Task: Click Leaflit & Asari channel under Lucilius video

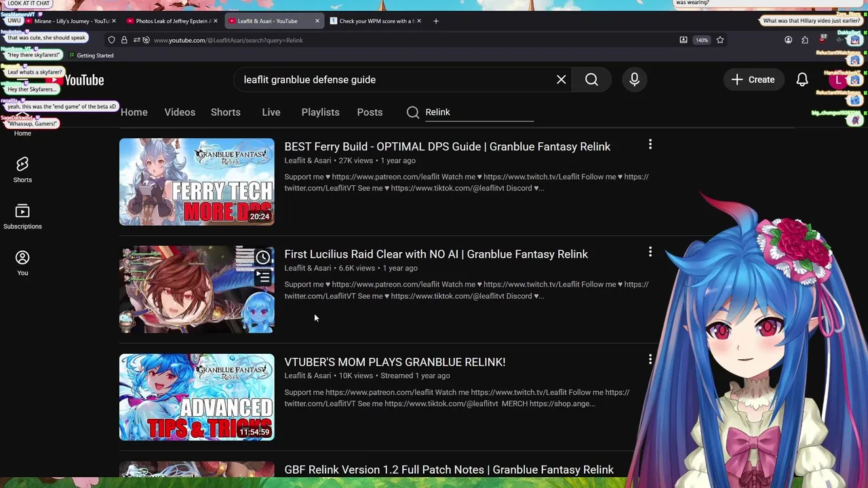Action: (x=307, y=268)
